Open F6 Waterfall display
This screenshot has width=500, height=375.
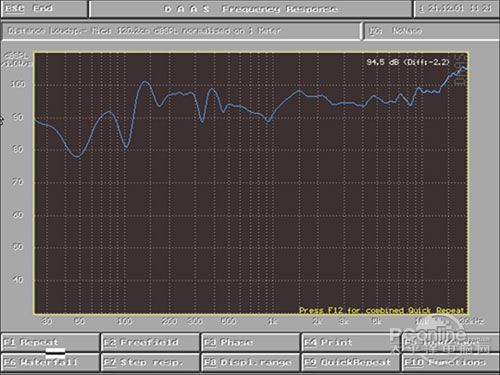coord(50,362)
